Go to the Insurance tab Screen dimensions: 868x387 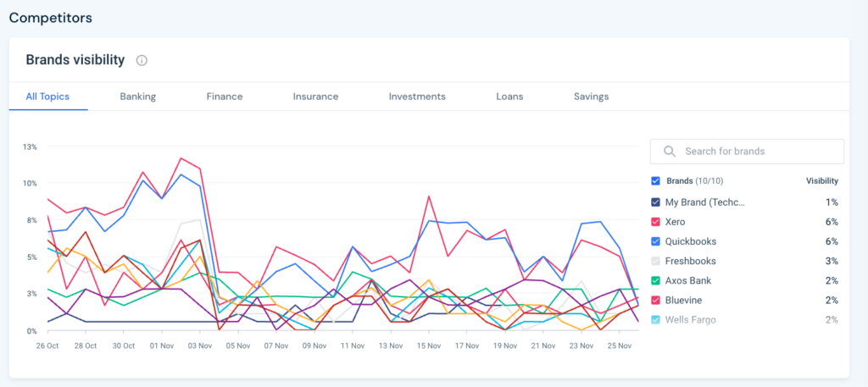click(x=315, y=97)
